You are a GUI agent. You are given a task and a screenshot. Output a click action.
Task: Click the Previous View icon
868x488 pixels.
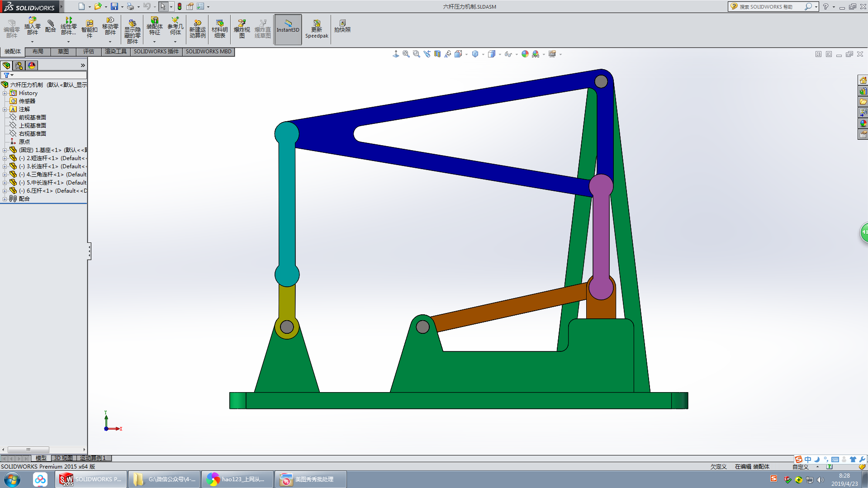pyautogui.click(x=427, y=54)
